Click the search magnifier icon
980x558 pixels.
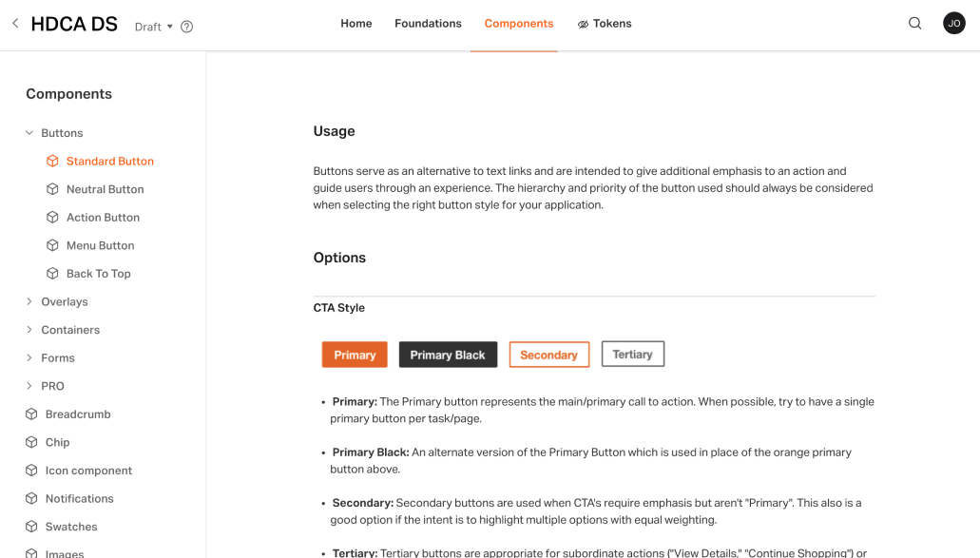(914, 24)
